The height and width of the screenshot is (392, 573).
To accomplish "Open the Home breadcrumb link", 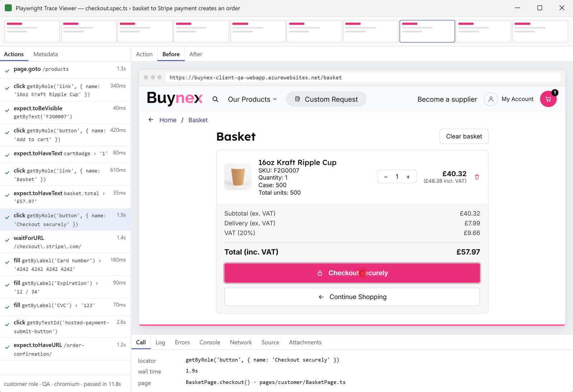I will point(168,120).
